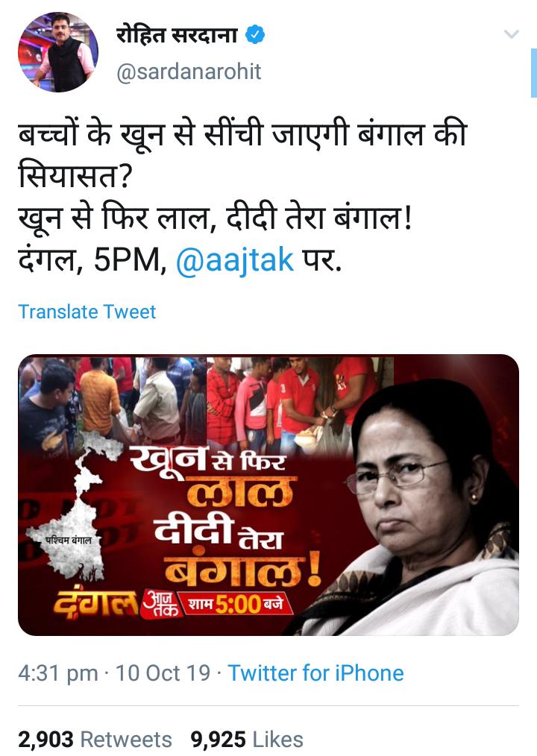Image resolution: width=537 pixels, height=756 pixels.
Task: View the 9,925 Likes list
Action: 247,739
